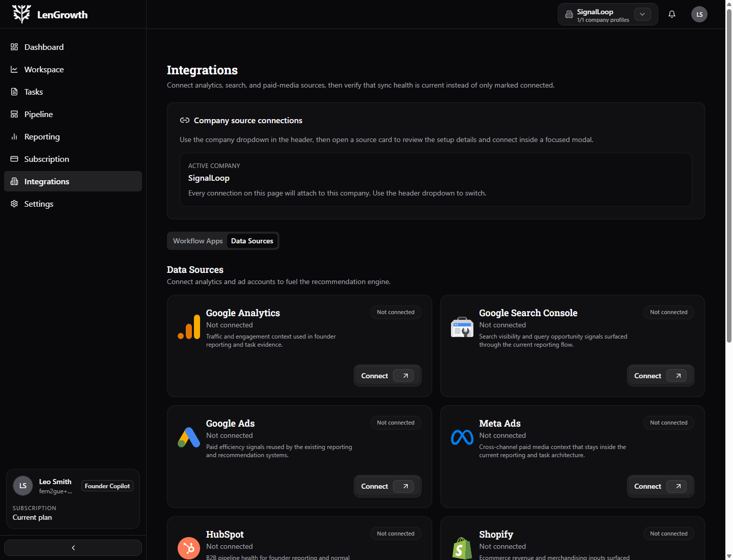Open the LS user avatar in header
This screenshot has height=560, width=733.
click(x=699, y=14)
